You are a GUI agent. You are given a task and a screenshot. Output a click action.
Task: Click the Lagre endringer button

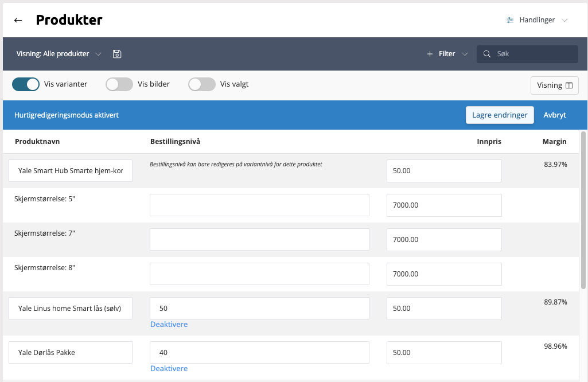click(x=500, y=115)
